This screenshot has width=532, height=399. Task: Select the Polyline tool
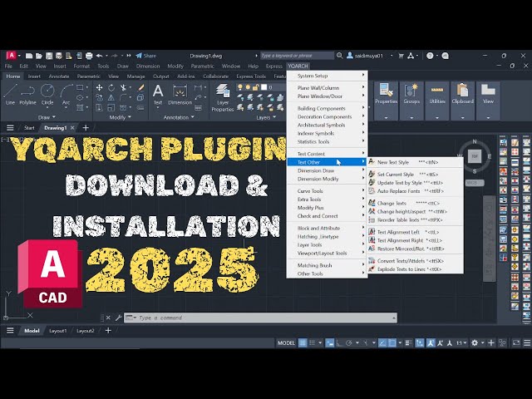pyautogui.click(x=27, y=95)
